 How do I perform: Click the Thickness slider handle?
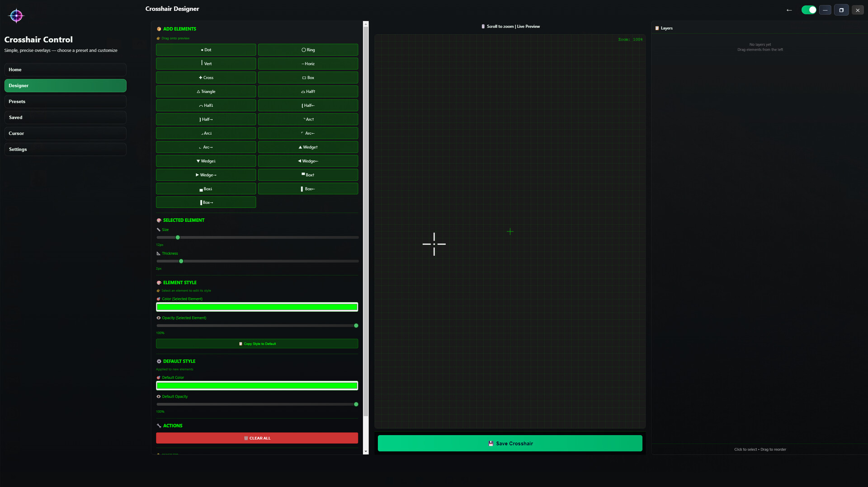[181, 262]
